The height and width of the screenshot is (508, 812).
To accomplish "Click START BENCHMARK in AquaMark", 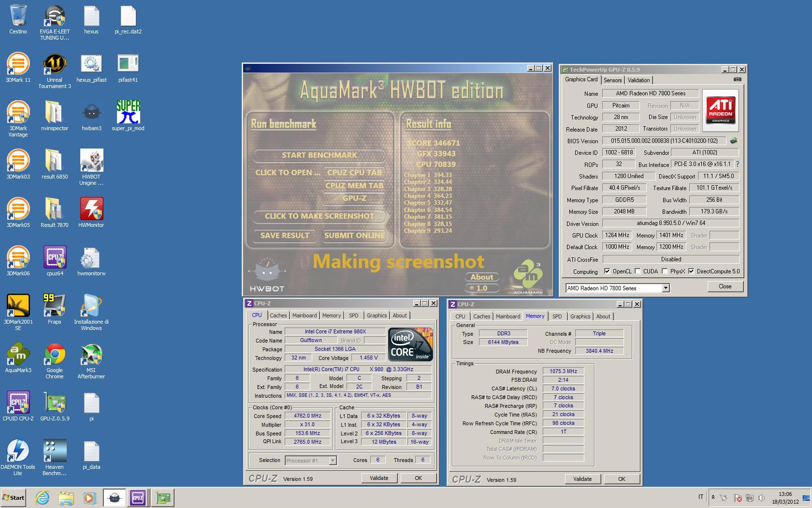I will tap(319, 155).
